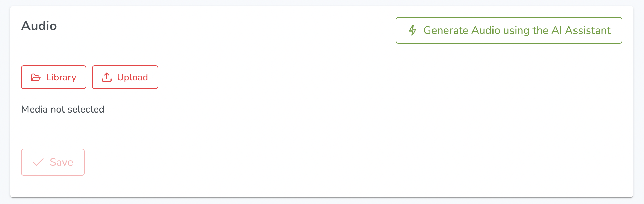This screenshot has height=204, width=644.
Task: Generate Audio using the AI Assistant
Action: coord(509,30)
